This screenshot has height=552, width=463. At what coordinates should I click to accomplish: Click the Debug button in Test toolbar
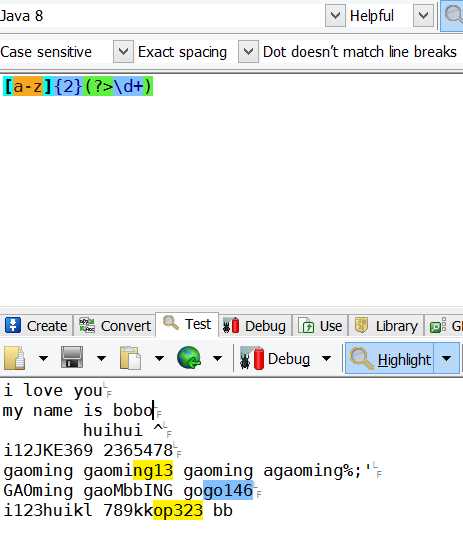pos(275,359)
